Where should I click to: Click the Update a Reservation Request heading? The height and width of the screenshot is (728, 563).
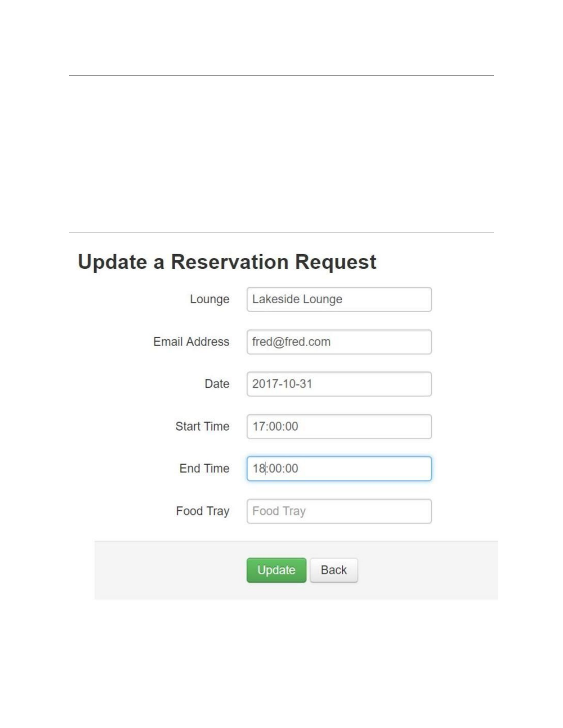(227, 262)
